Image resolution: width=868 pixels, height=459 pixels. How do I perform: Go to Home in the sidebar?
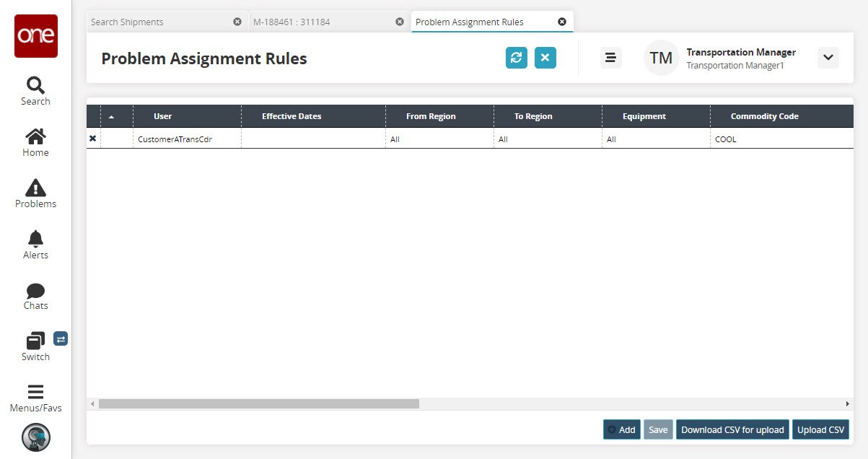(x=35, y=142)
